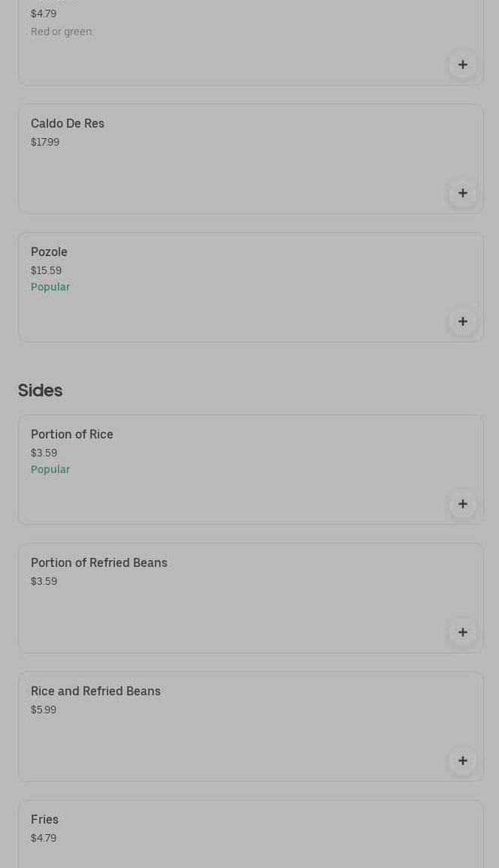Image resolution: width=499 pixels, height=868 pixels.
Task: Open the Caldo De Res item
Action: [68, 123]
